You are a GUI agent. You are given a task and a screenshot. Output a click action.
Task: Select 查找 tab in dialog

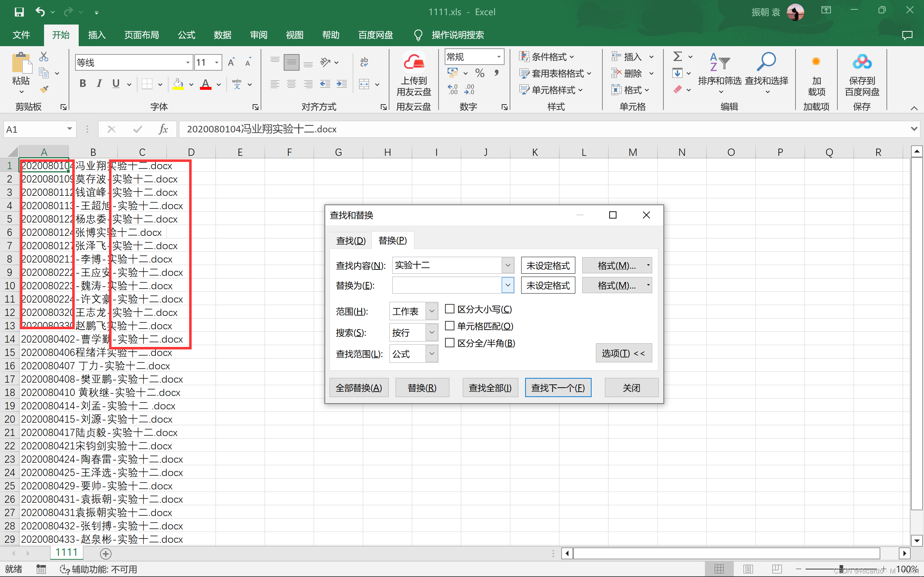(x=349, y=240)
